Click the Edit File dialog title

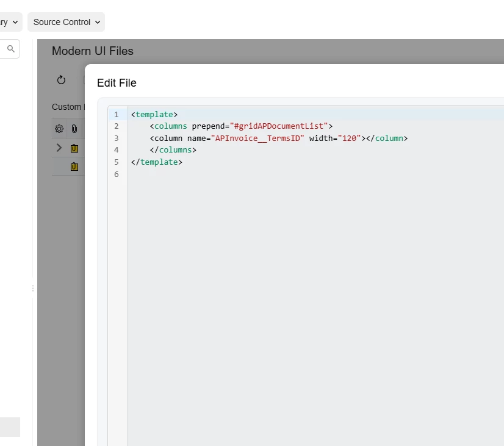pos(117,83)
